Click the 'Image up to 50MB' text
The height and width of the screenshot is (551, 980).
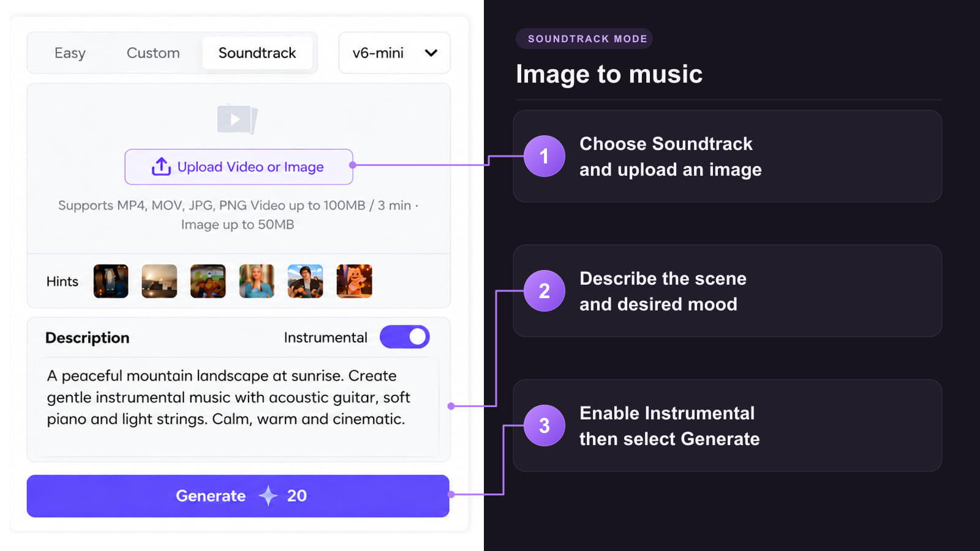pyautogui.click(x=238, y=225)
